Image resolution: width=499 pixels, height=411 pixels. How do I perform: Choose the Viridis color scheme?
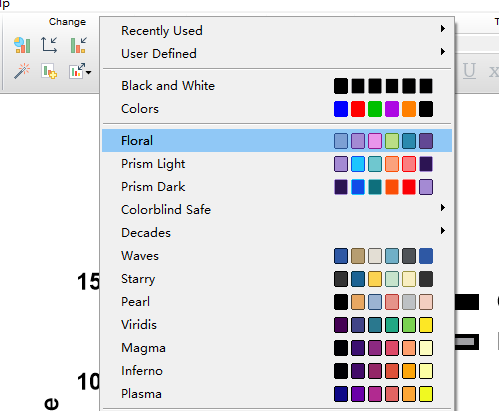pos(277,325)
